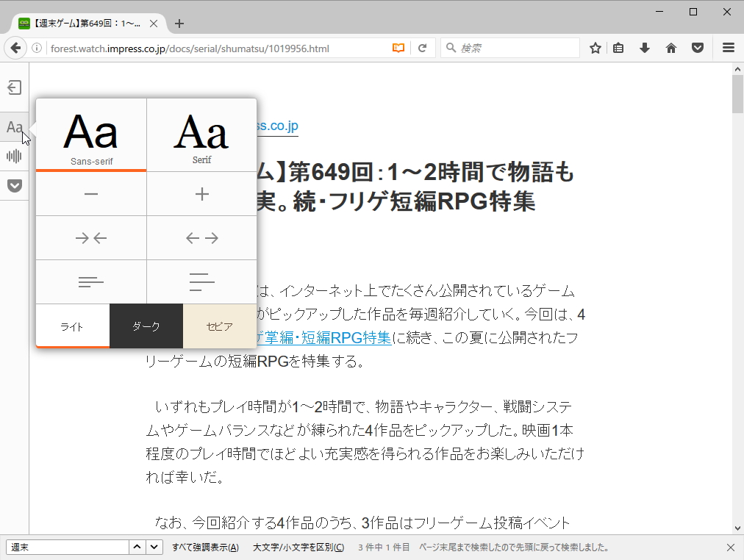Jump to previous match with the up chevron
This screenshot has width=744, height=560.
[x=136, y=547]
